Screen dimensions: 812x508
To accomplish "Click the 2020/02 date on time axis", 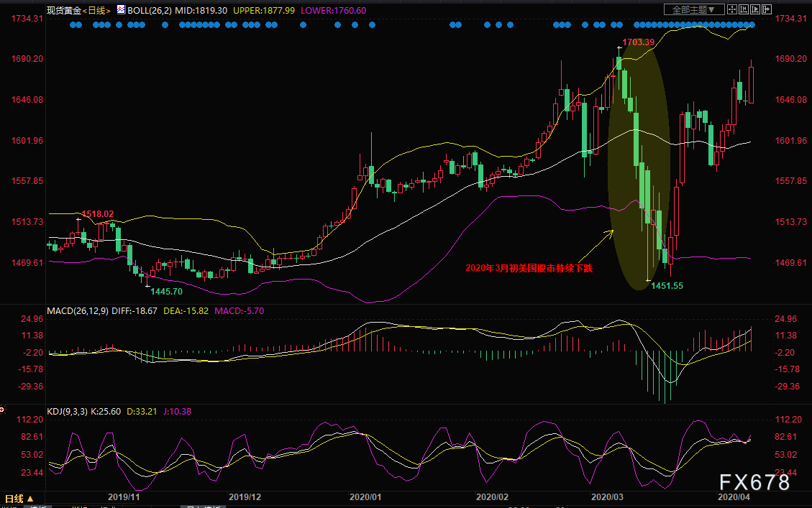I will click(x=493, y=497).
